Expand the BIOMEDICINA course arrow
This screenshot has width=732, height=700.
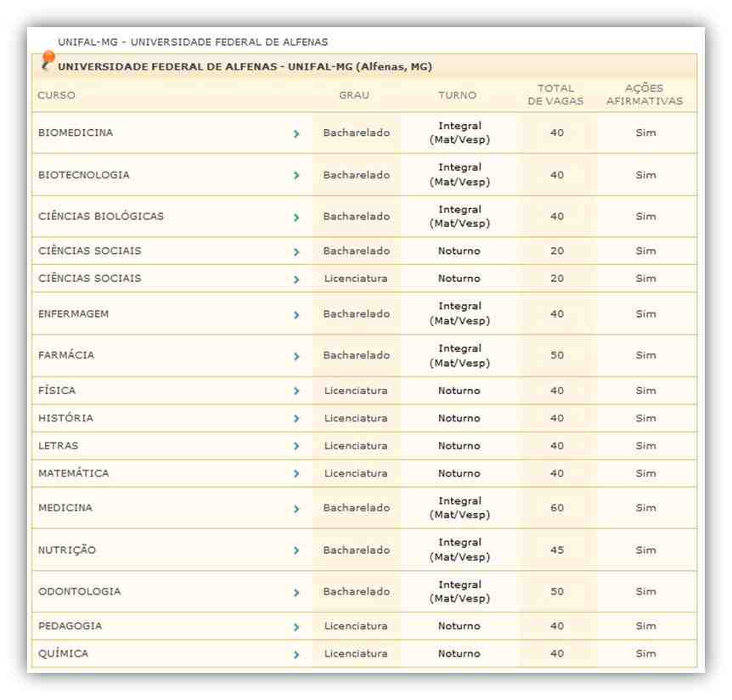296,134
